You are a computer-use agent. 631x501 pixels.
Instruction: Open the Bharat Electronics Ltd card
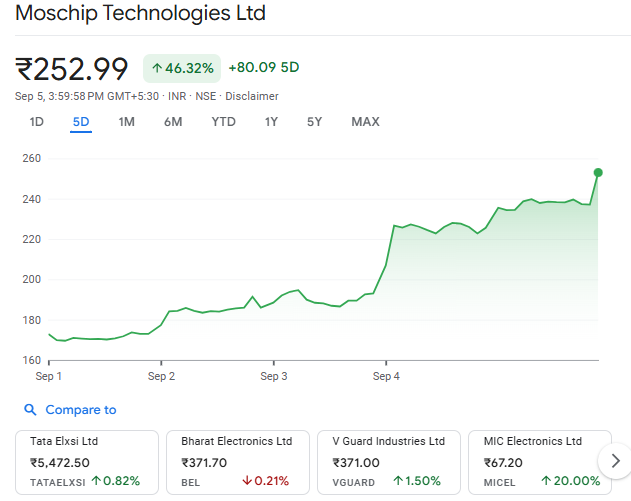pos(237,461)
